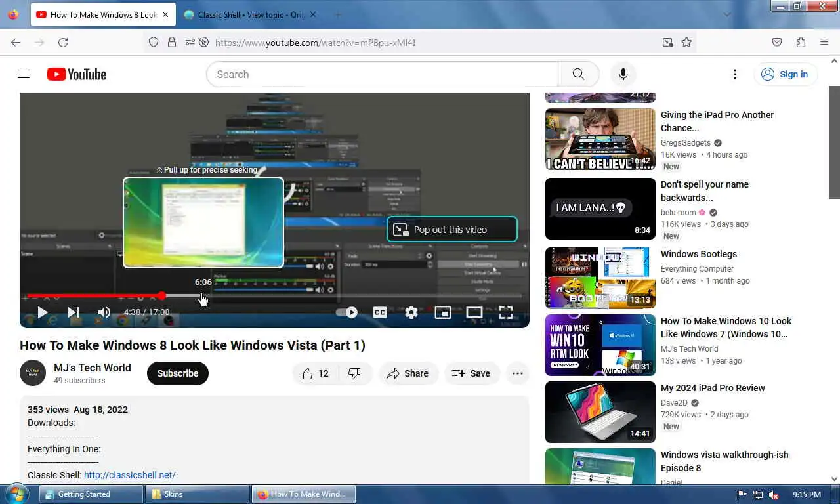Click the page vertical scrollbar
Screen dimensions: 840x504
(834, 141)
